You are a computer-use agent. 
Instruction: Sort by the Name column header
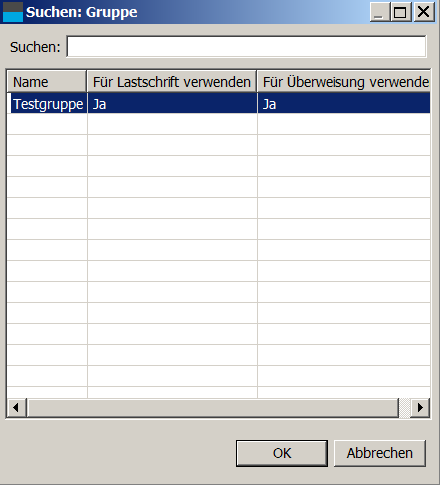click(47, 82)
